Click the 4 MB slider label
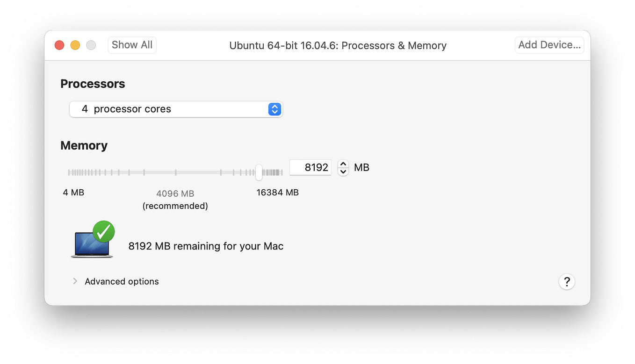This screenshot has width=635, height=364. pyautogui.click(x=73, y=192)
